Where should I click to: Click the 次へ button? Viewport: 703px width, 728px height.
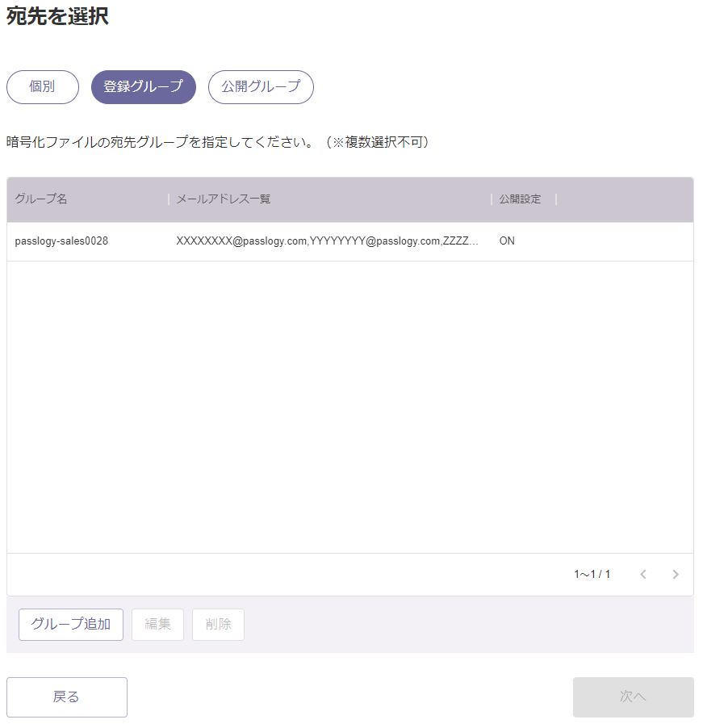[x=634, y=697]
